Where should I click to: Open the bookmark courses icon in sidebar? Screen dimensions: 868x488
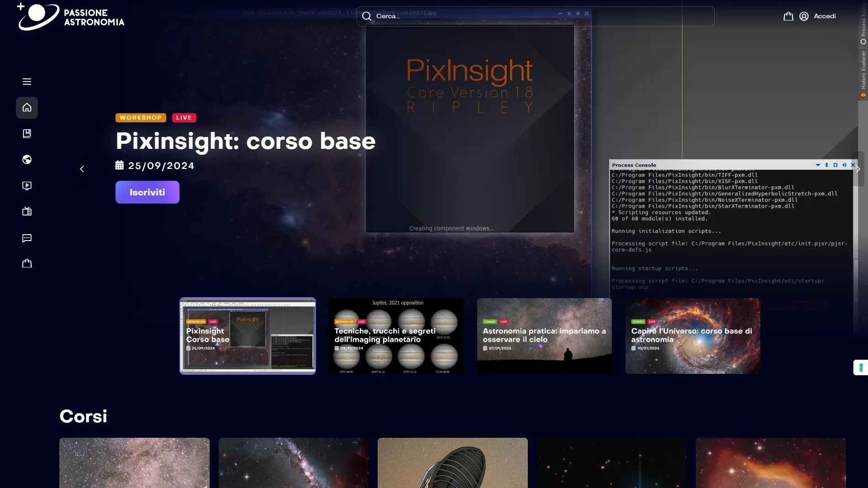click(27, 133)
